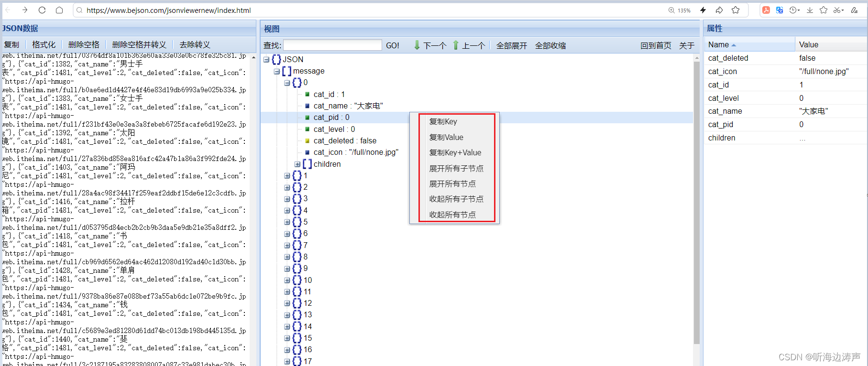This screenshot has width=868, height=366.
Task: Click 复制 in JSON数据 toolbar
Action: (11, 44)
